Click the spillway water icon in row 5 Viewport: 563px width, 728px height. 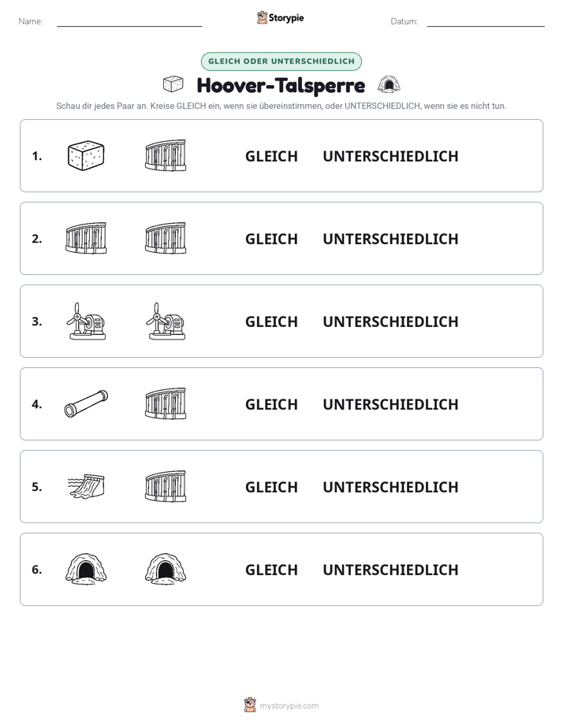[86, 486]
